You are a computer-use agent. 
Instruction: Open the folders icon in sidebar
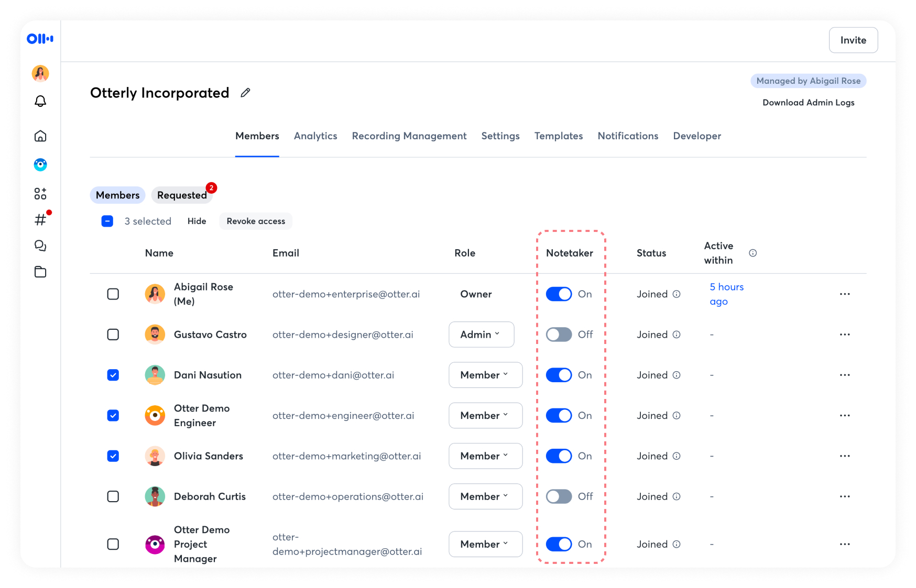point(40,272)
